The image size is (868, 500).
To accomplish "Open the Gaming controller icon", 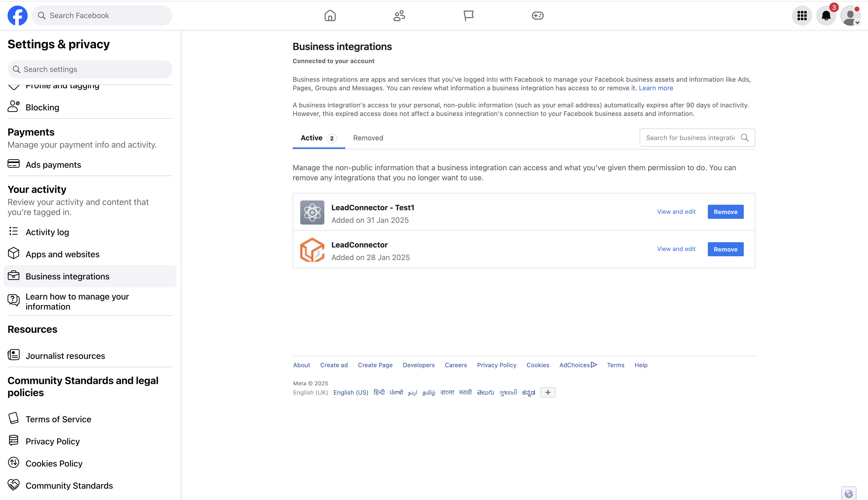I will (x=538, y=15).
